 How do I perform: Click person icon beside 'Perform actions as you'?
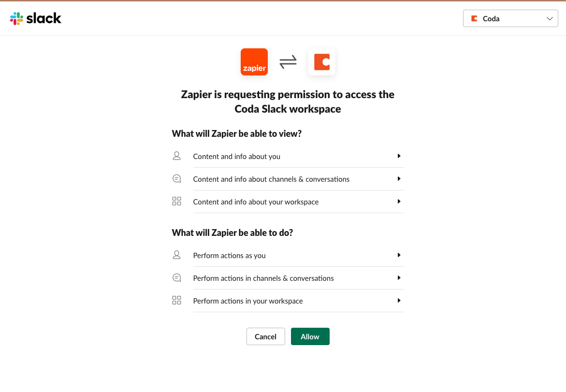[176, 255]
